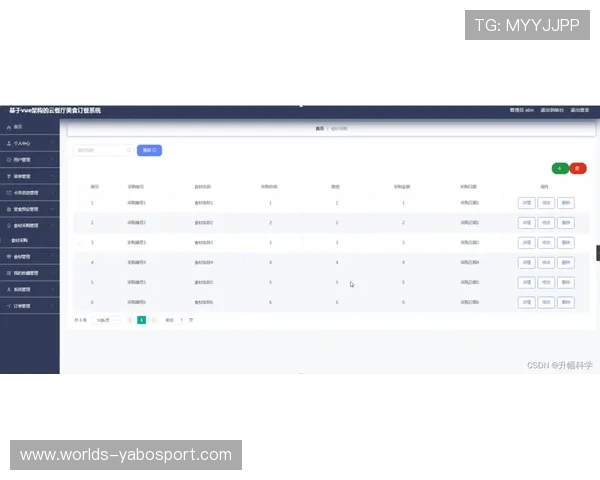The width and height of the screenshot is (600, 480).
Task: Expand the 个人中心 sidebar menu
Action: [x=30, y=143]
